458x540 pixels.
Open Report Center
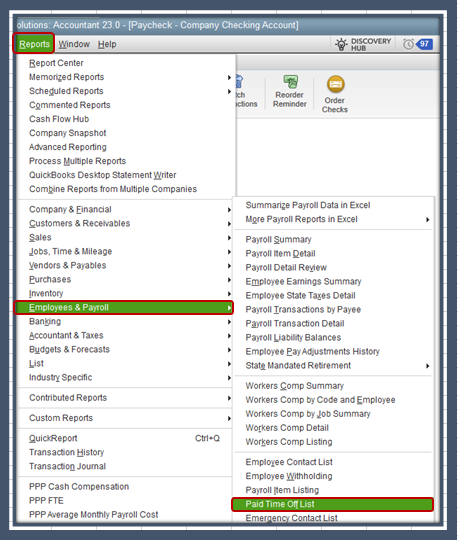coord(56,63)
